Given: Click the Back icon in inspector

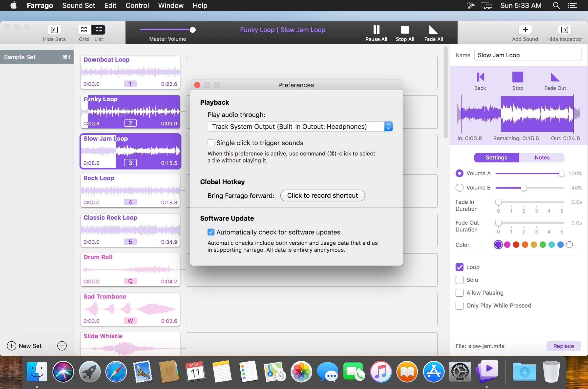Looking at the screenshot, I should point(480,77).
